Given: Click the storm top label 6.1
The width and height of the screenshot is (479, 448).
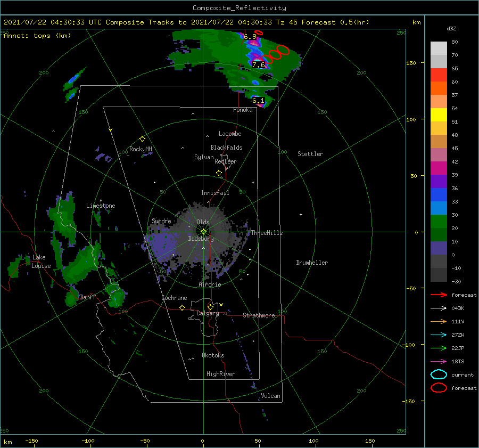Looking at the screenshot, I should coord(258,101).
